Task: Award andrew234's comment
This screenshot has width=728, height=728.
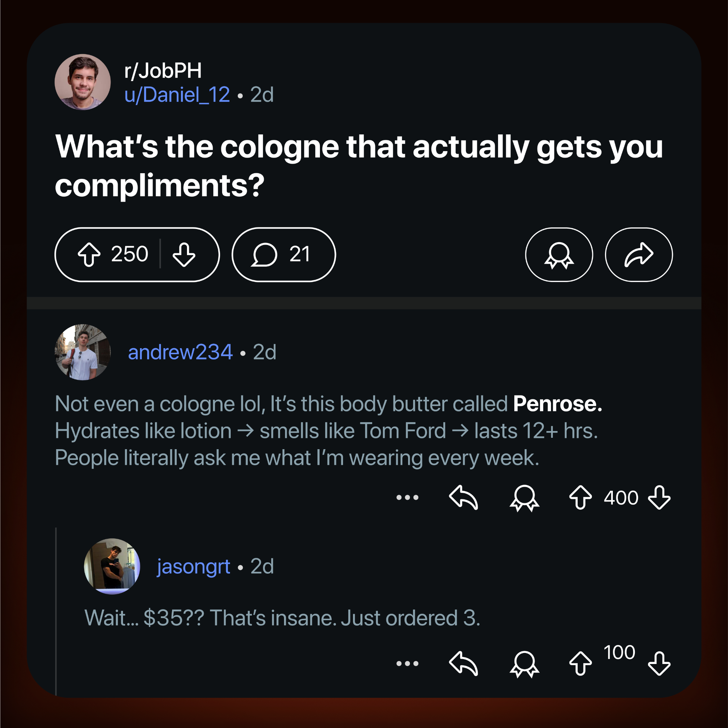Action: coord(524,498)
